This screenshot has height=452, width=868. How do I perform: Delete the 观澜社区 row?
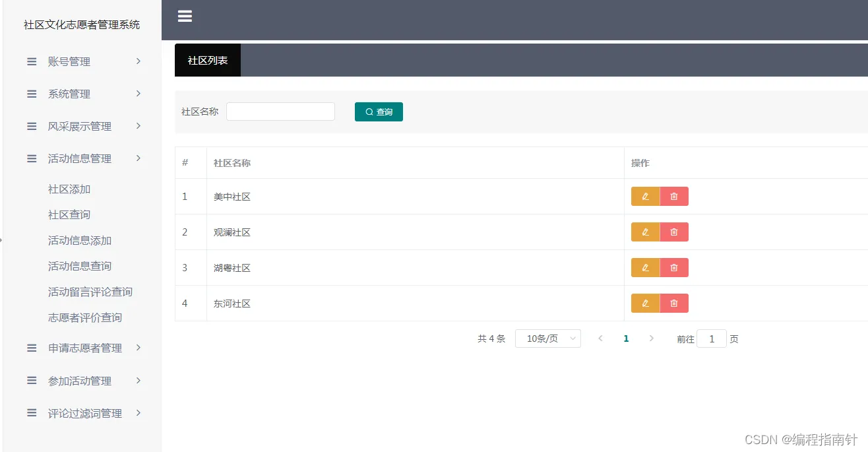(674, 232)
